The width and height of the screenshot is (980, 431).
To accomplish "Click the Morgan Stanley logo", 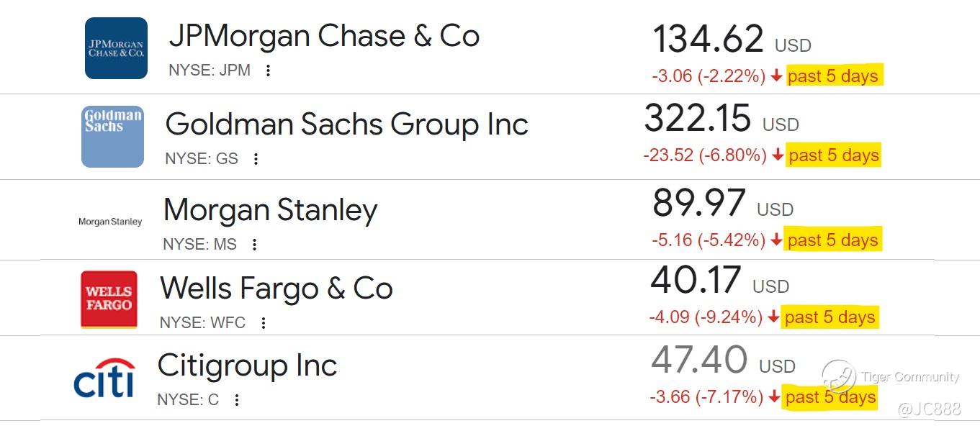I will (110, 222).
